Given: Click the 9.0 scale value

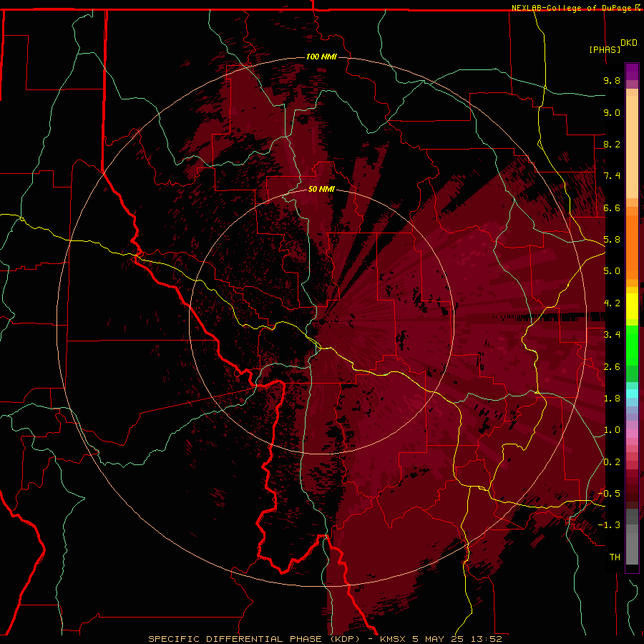Looking at the screenshot, I should [x=612, y=112].
